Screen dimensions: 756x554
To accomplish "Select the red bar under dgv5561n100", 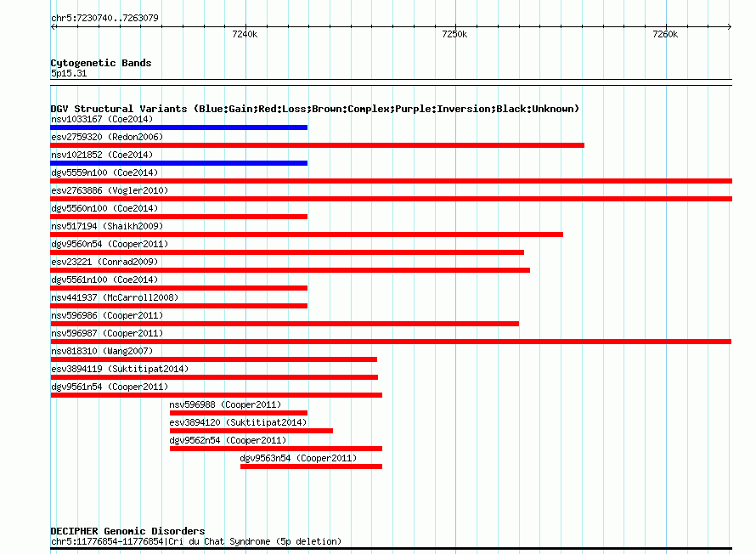I will 179,288.
